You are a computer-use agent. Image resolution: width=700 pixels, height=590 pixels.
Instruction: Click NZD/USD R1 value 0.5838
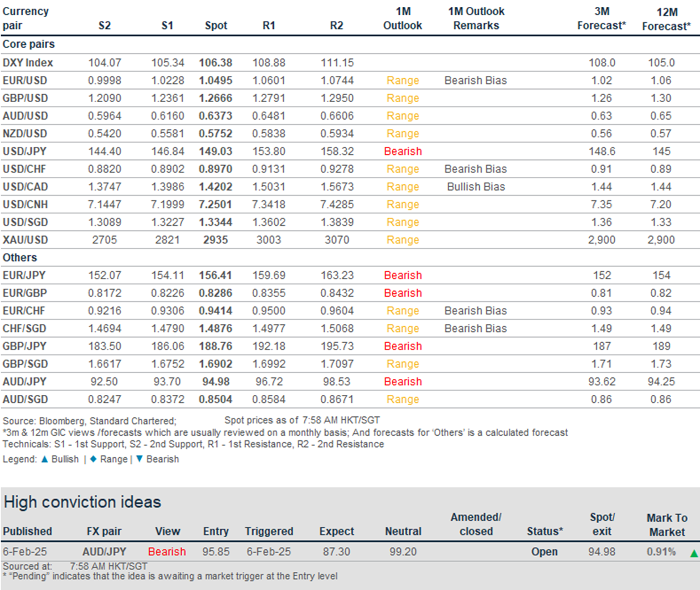pyautogui.click(x=269, y=133)
